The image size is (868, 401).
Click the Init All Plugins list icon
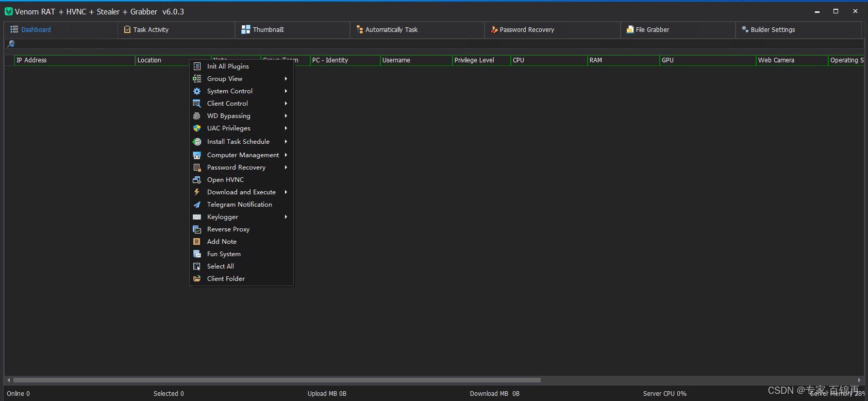click(197, 66)
